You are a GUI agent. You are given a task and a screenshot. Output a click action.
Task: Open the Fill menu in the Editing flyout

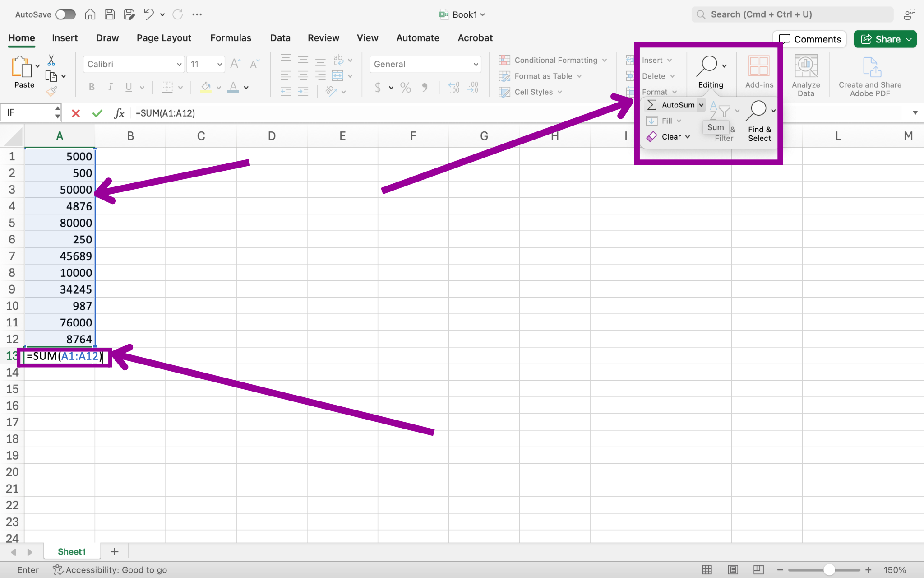click(x=664, y=121)
